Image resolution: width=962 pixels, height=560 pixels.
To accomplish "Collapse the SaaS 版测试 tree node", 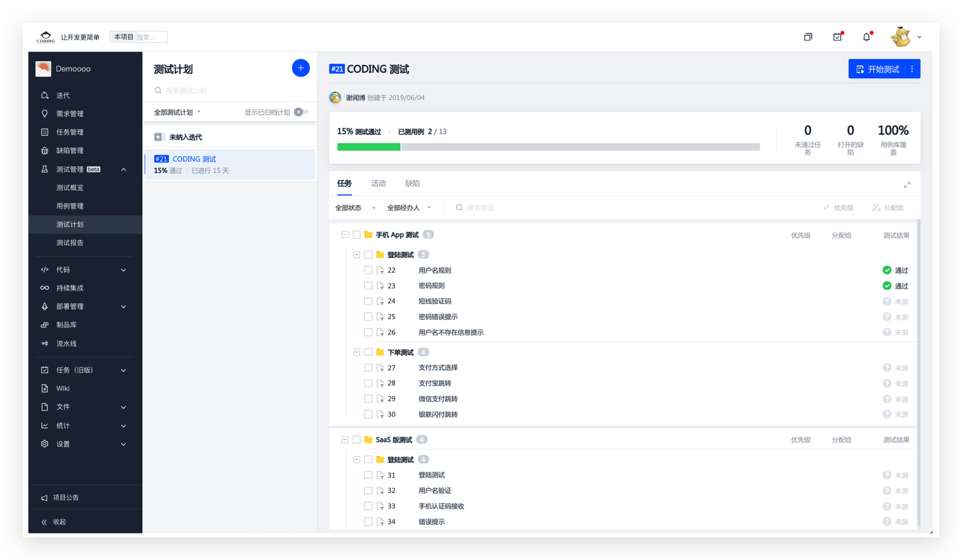I will coord(345,440).
